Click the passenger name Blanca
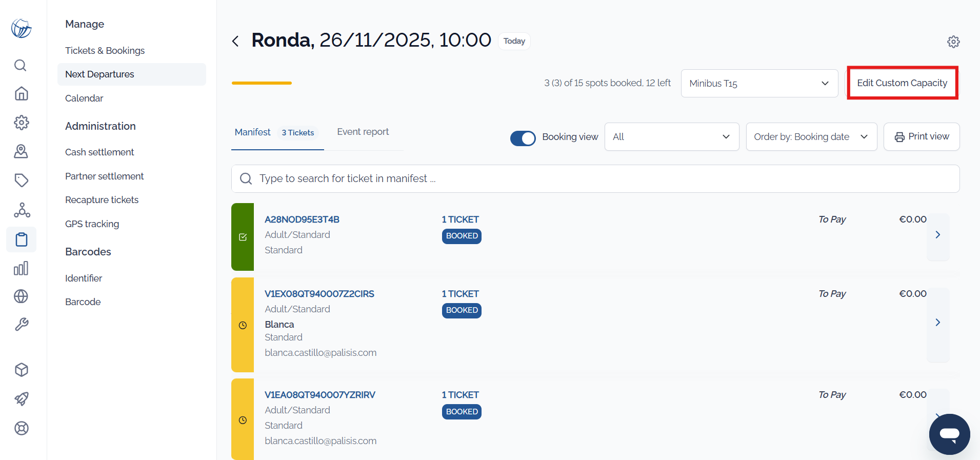 click(279, 325)
